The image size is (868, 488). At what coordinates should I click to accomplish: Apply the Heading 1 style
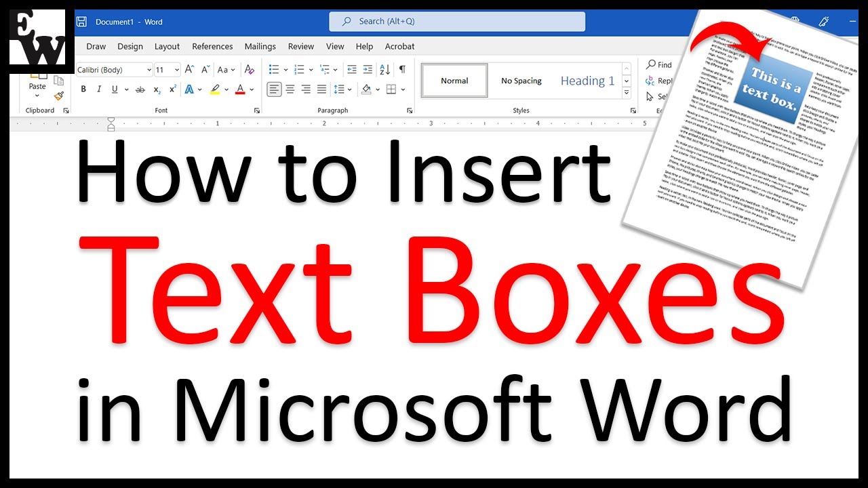point(587,81)
